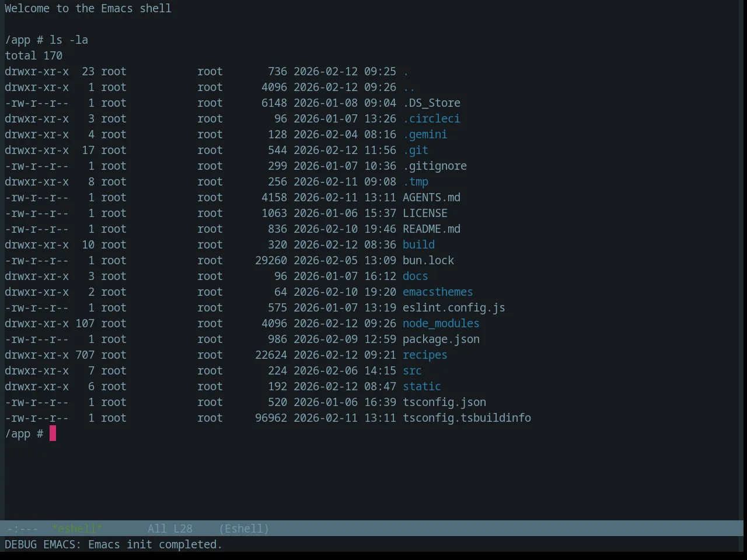Open the .tmp directory entry

416,181
